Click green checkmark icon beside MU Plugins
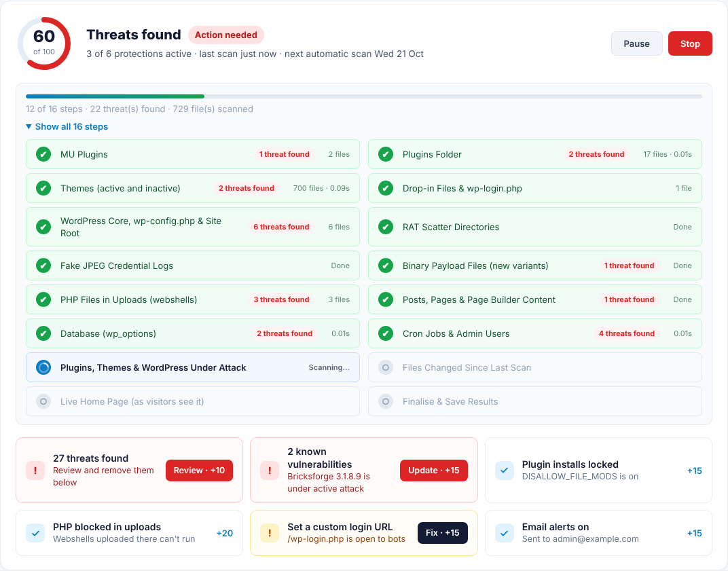Screen dimensions: 728x571 [43, 154]
